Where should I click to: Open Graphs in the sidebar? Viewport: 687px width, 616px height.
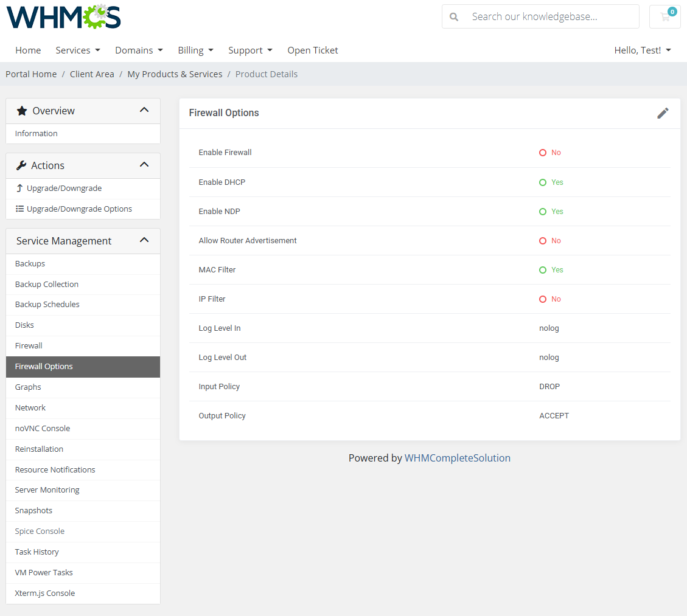click(83, 387)
